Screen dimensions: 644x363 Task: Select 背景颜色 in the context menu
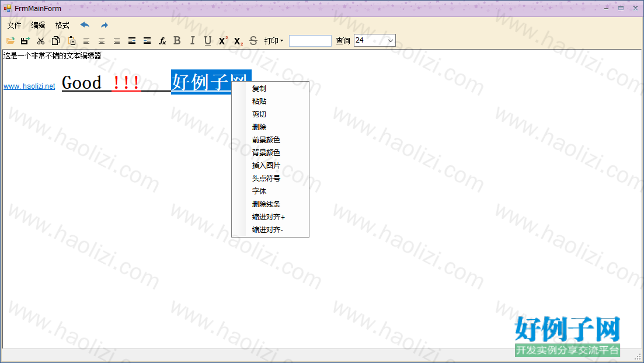270,152
